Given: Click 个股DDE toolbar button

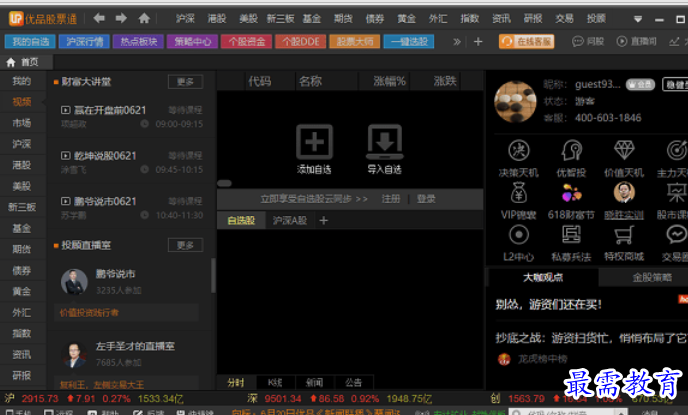Looking at the screenshot, I should click(301, 42).
